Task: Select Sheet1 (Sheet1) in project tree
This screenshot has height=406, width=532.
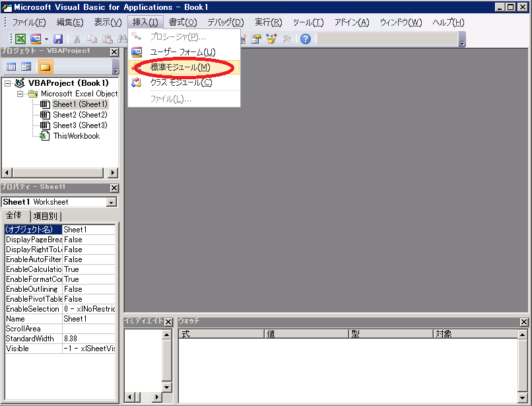Action: pos(80,104)
